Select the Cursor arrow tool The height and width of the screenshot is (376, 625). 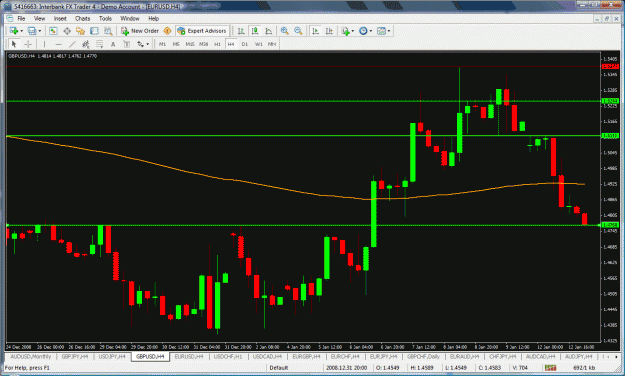coord(14,44)
